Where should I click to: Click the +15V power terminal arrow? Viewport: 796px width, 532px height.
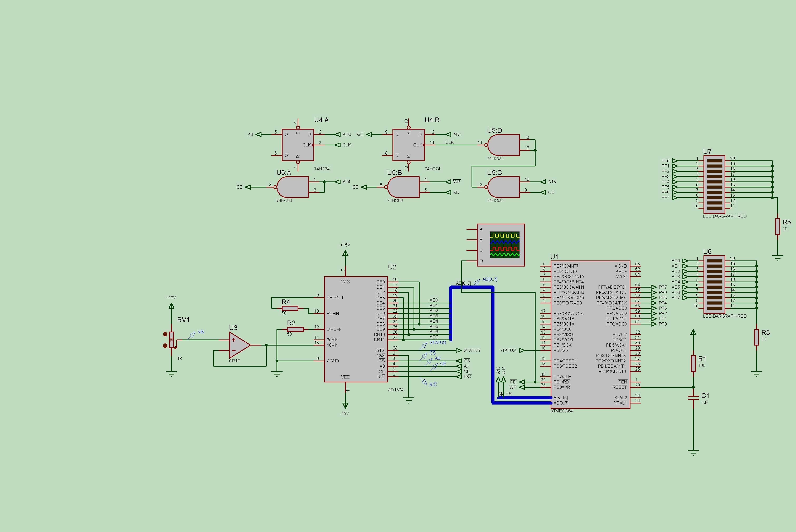pyautogui.click(x=345, y=253)
